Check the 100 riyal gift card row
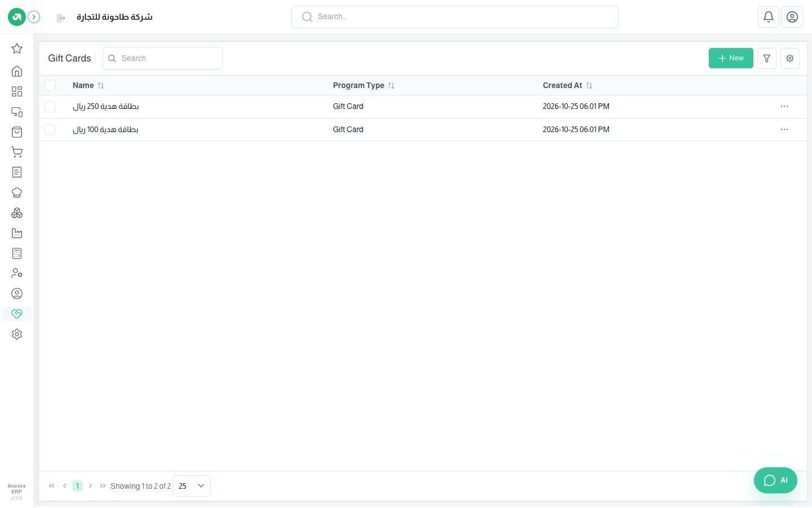Image resolution: width=812 pixels, height=508 pixels. (x=50, y=130)
